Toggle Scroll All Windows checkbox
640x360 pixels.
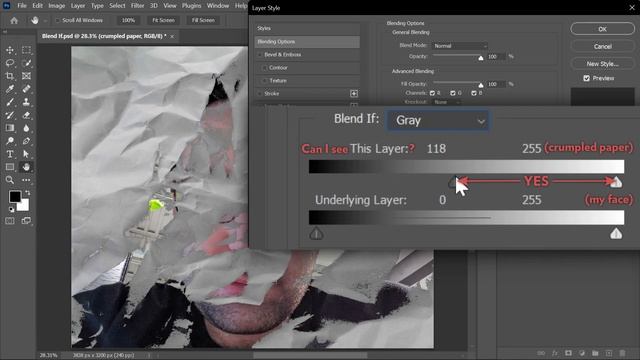point(58,20)
